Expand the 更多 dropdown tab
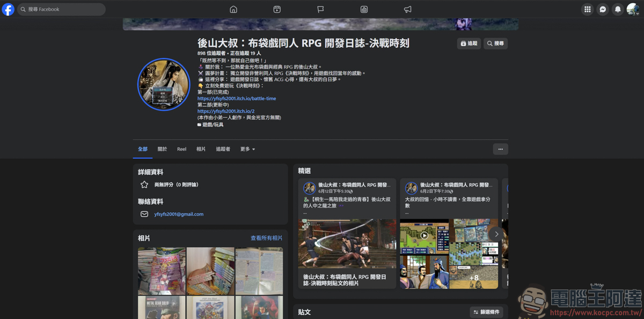This screenshot has height=319, width=644. [x=247, y=149]
